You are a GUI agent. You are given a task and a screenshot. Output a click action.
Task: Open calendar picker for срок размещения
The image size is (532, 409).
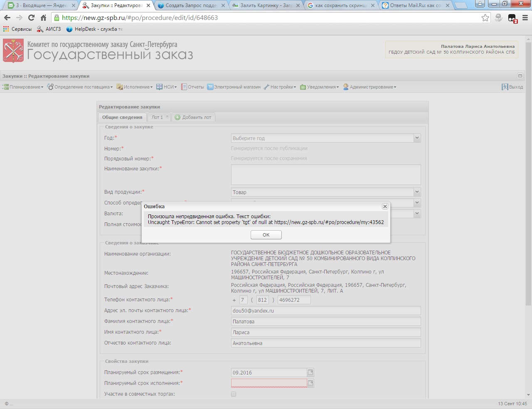[310, 372]
